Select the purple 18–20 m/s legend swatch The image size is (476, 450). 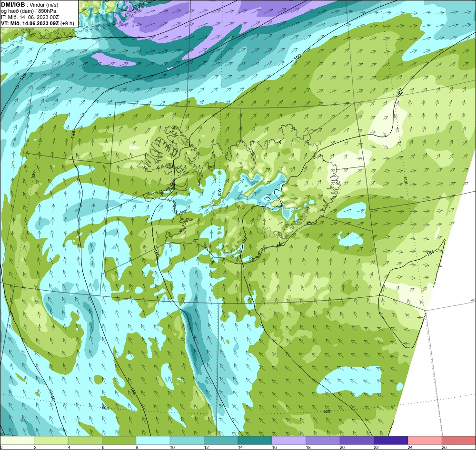[x=323, y=440]
